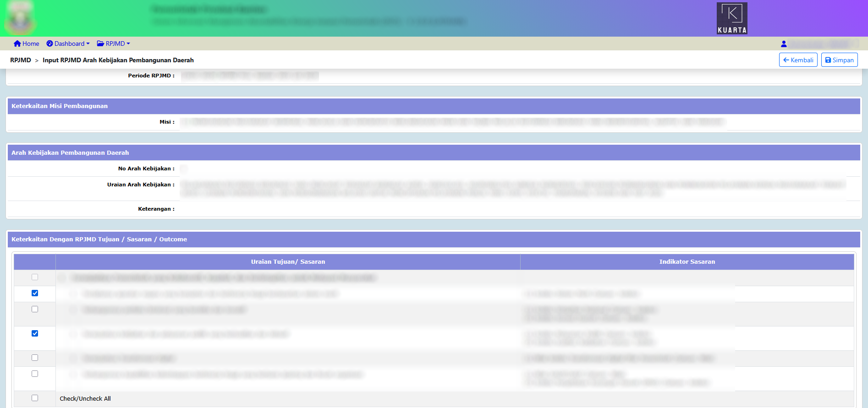868x408 pixels.
Task: Expand the Dashboard dropdown caret
Action: point(88,44)
